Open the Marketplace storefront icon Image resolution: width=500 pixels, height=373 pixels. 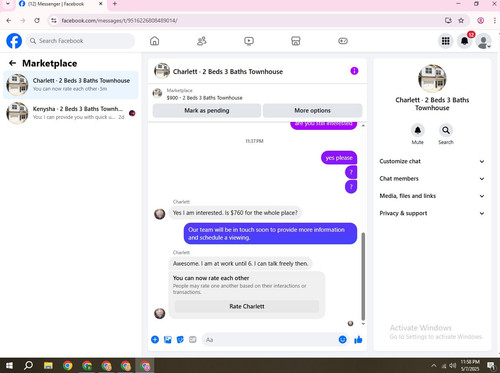[x=296, y=41]
